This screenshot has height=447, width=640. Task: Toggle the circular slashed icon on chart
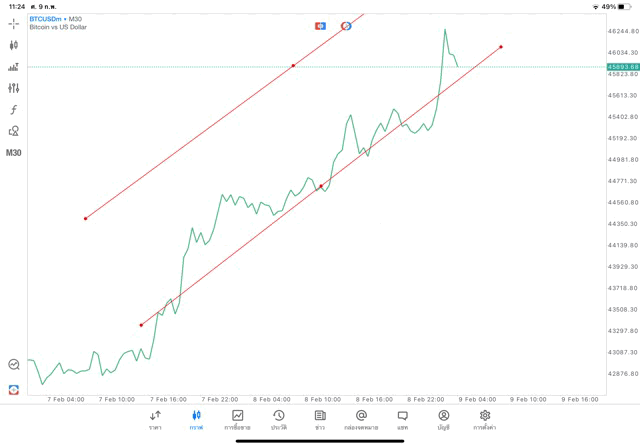click(x=346, y=25)
